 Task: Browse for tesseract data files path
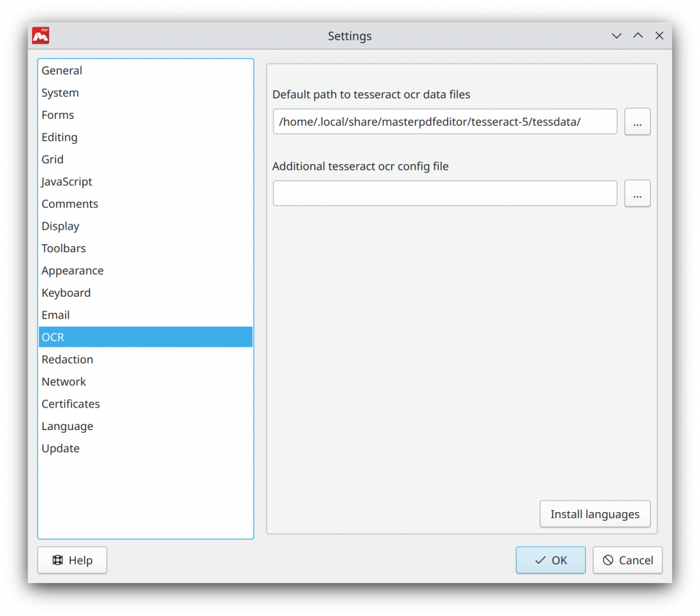point(637,122)
